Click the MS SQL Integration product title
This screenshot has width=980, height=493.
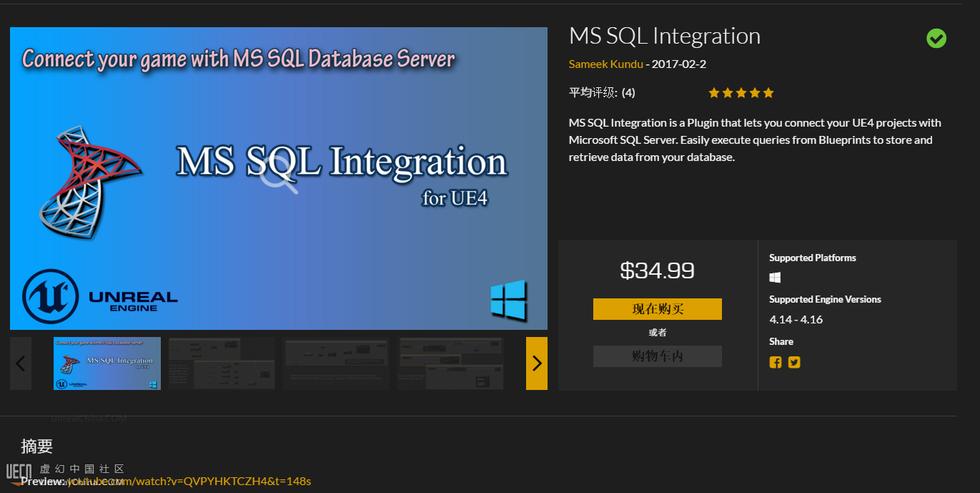pos(665,36)
